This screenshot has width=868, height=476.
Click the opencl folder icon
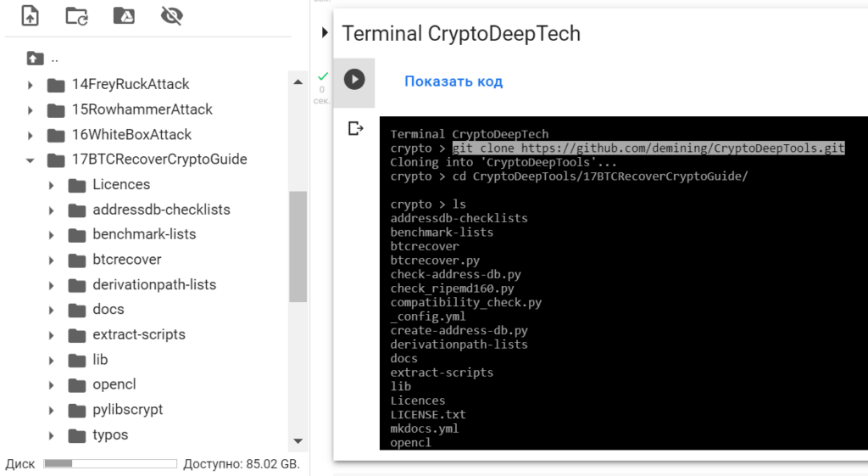click(x=77, y=386)
